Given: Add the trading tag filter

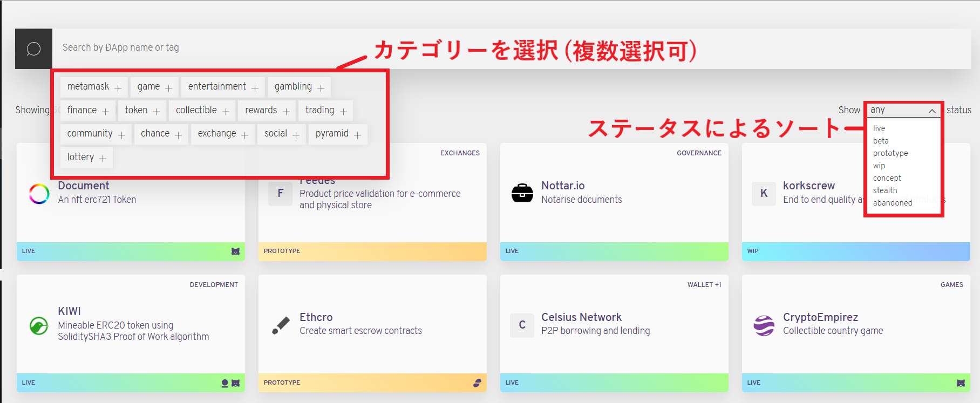Looking at the screenshot, I should pyautogui.click(x=325, y=111).
